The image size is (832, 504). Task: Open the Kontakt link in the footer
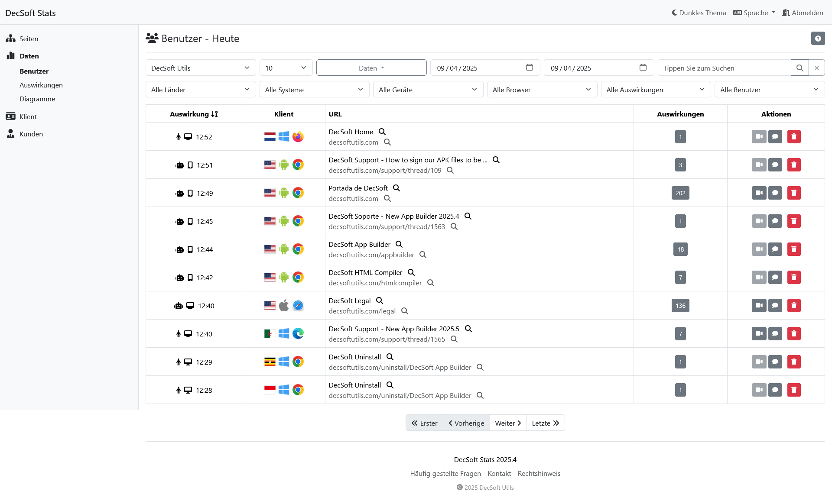(499, 473)
